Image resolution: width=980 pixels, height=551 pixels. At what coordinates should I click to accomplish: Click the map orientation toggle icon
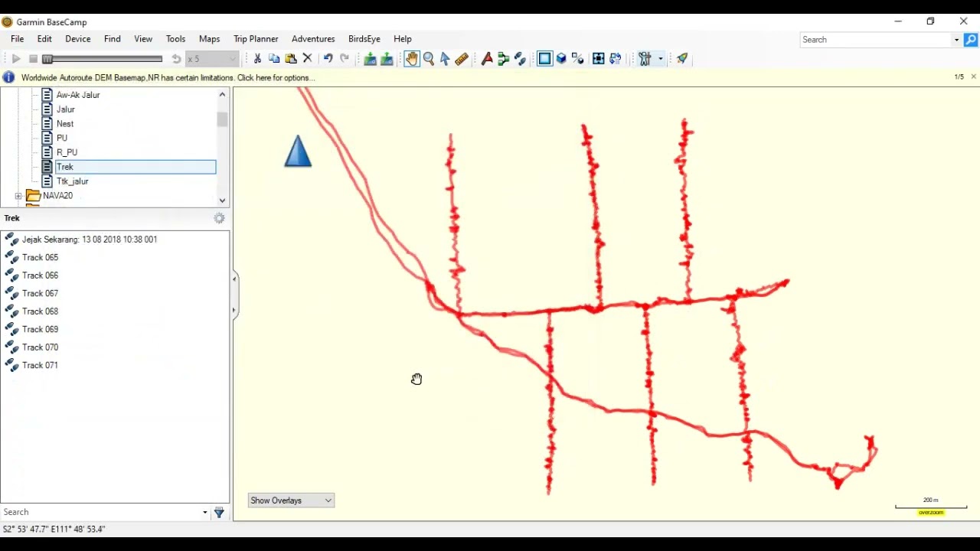616,59
